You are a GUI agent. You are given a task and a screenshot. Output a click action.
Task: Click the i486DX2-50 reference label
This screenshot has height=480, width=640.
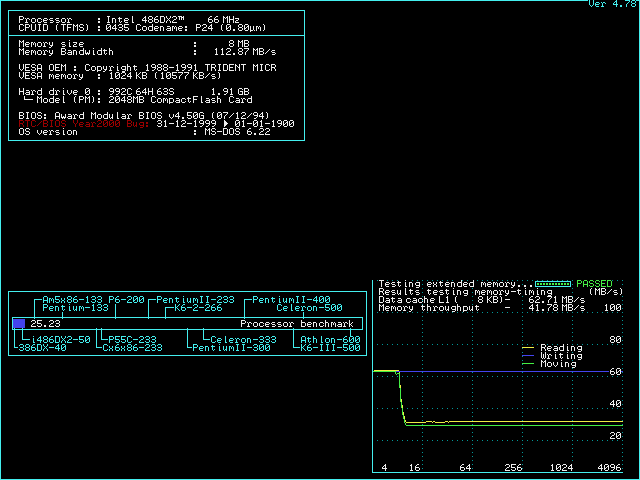coord(59,340)
